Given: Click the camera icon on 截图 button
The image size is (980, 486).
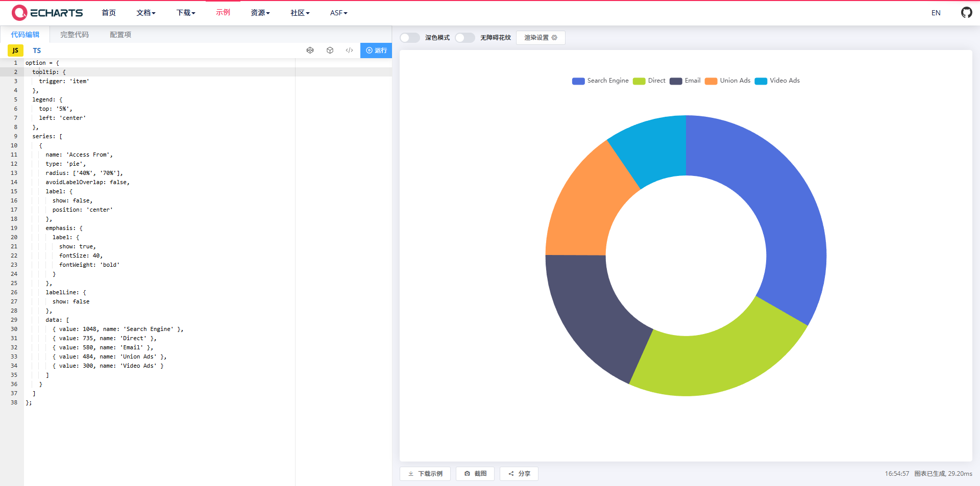Looking at the screenshot, I should click(x=467, y=474).
